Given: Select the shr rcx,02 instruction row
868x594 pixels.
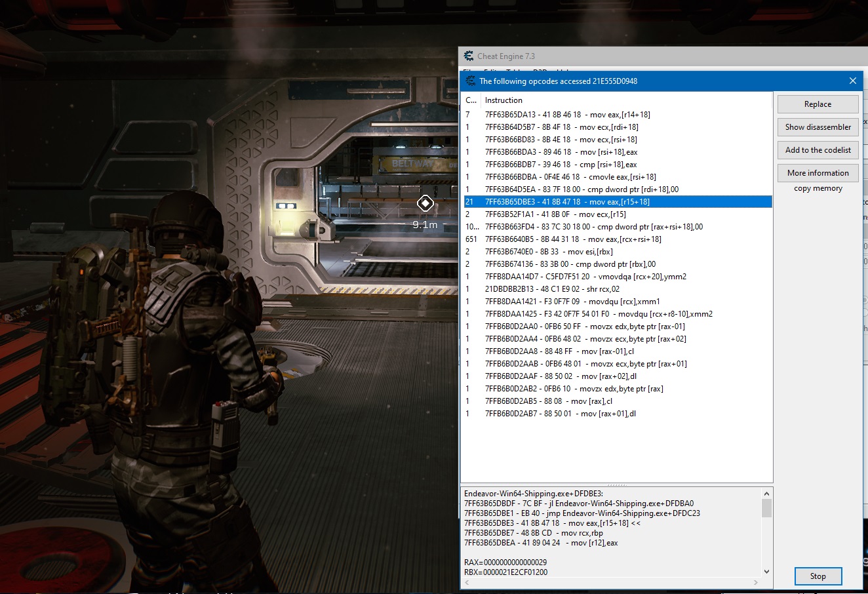Looking at the screenshot, I should click(552, 289).
